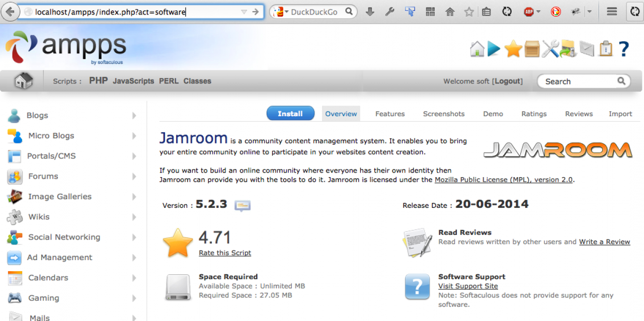The height and width of the screenshot is (321, 644).
Task: Open the Import tab
Action: click(620, 114)
